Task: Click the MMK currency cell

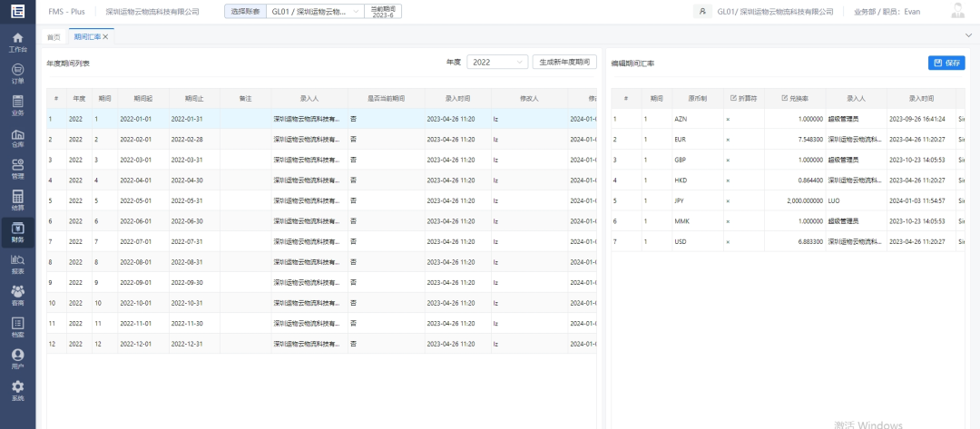Action: [696, 221]
